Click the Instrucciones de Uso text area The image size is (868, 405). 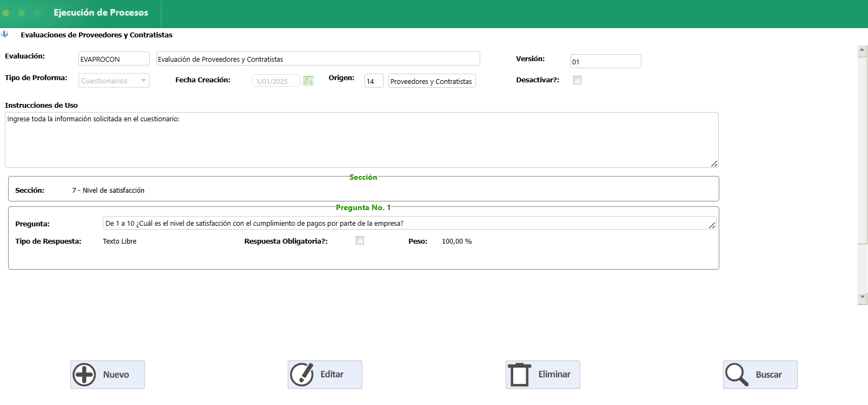[362, 140]
